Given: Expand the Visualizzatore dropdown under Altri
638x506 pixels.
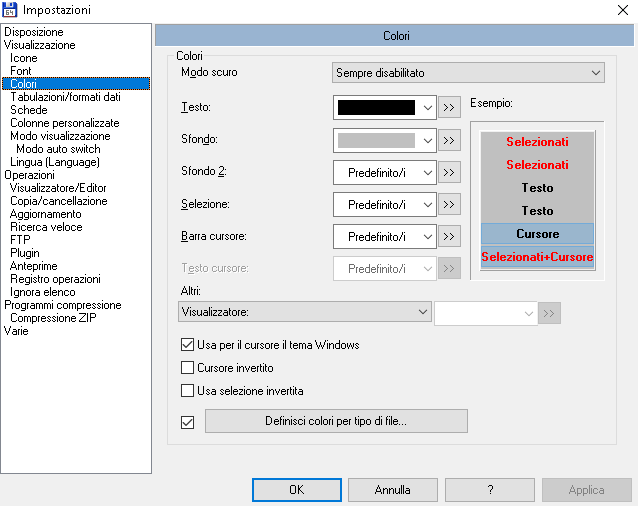Looking at the screenshot, I should coord(305,312).
